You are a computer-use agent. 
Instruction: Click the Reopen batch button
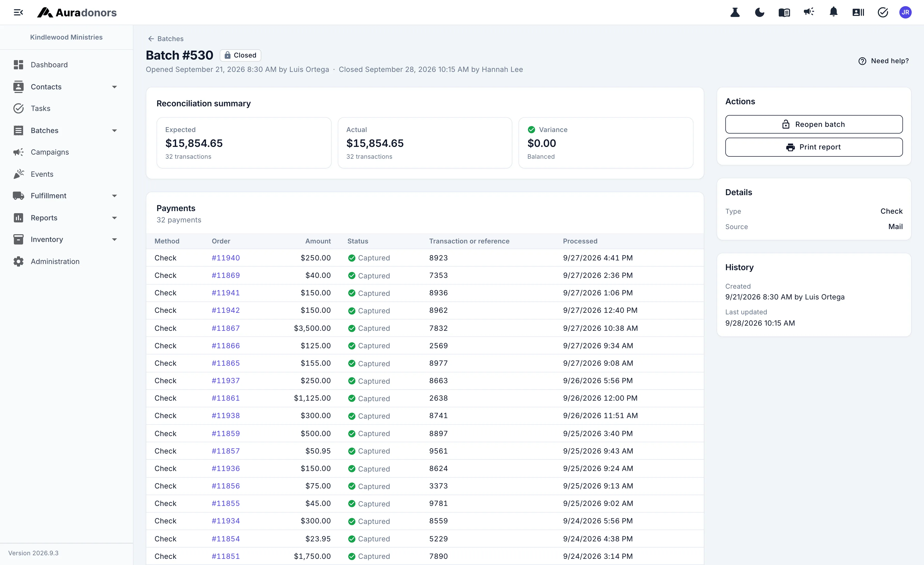click(x=814, y=124)
